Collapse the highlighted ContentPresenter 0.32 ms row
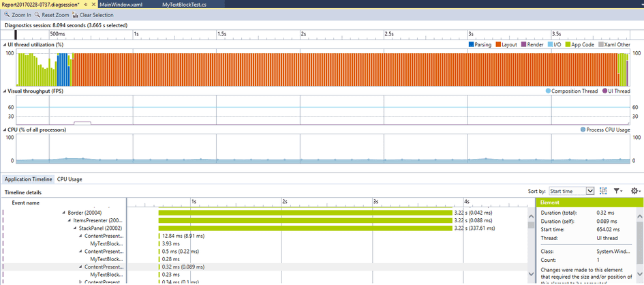 (x=80, y=267)
